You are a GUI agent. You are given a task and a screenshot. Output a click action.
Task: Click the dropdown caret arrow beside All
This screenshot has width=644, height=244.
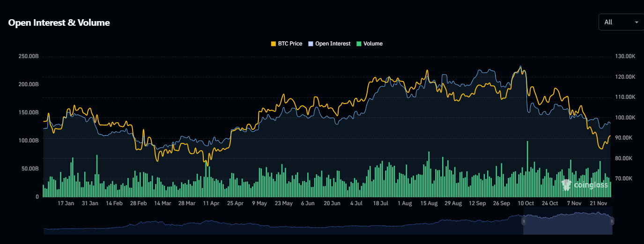pos(636,22)
